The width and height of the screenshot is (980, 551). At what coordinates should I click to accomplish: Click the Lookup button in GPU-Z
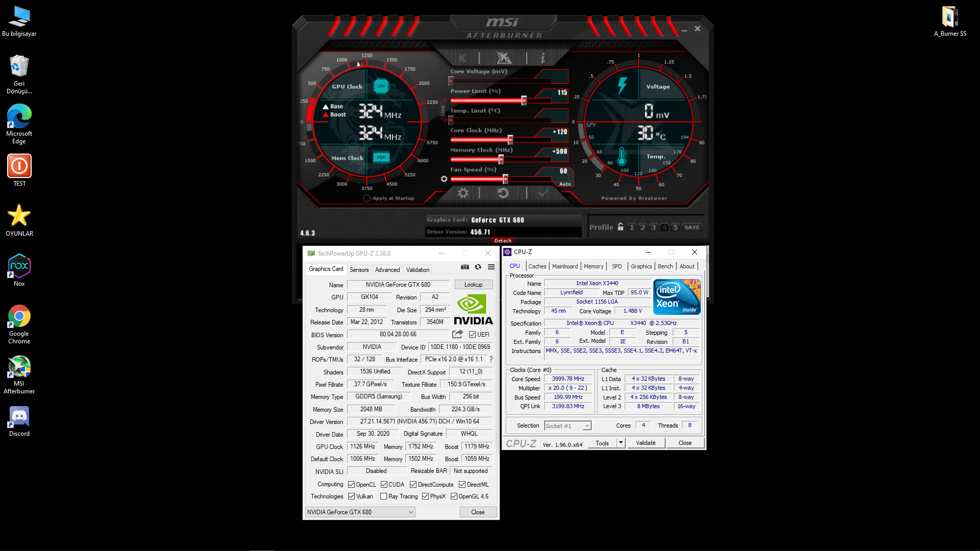click(474, 285)
